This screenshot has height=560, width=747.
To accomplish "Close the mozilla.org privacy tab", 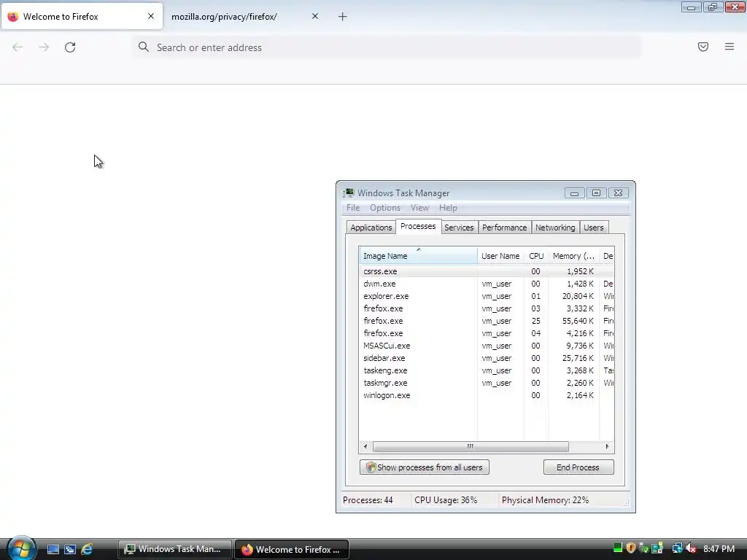I will [x=315, y=16].
